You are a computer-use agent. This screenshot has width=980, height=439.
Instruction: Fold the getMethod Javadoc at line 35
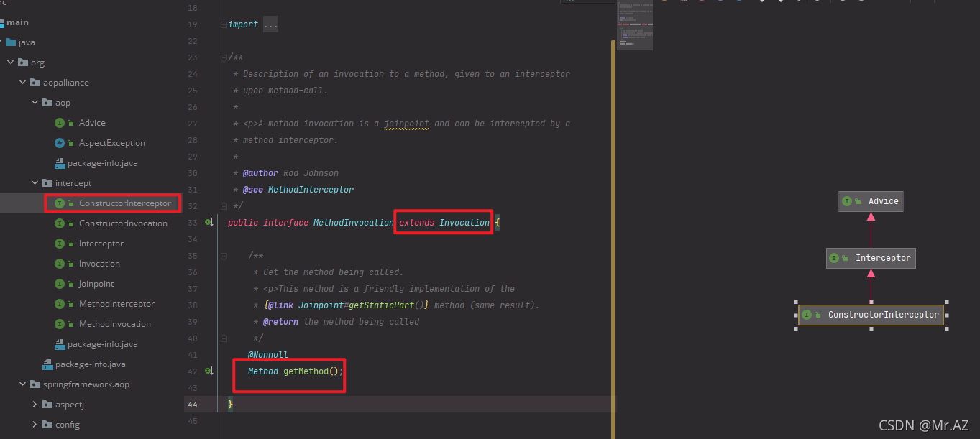point(223,256)
